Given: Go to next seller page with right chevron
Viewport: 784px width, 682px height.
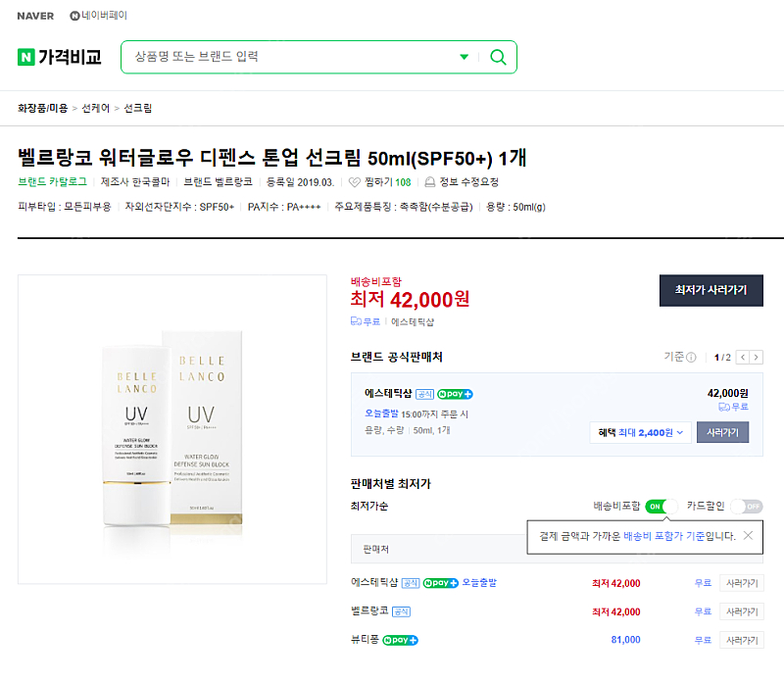Looking at the screenshot, I should pos(756,357).
